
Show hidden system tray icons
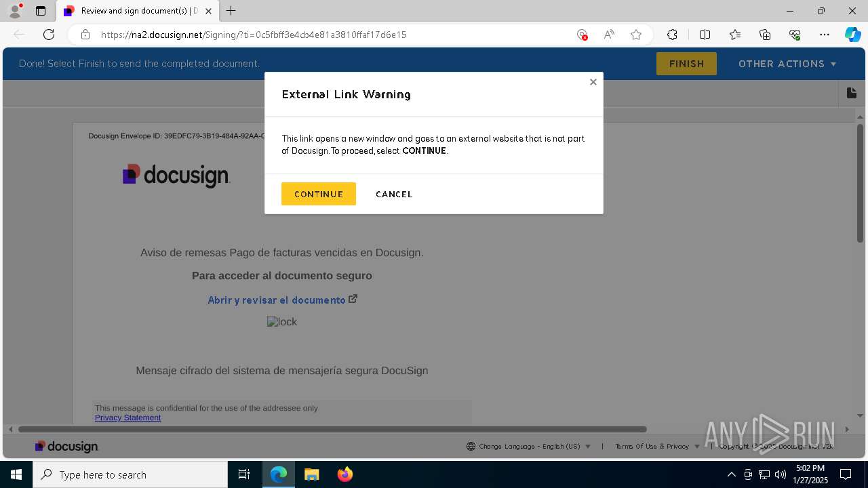[731, 474]
